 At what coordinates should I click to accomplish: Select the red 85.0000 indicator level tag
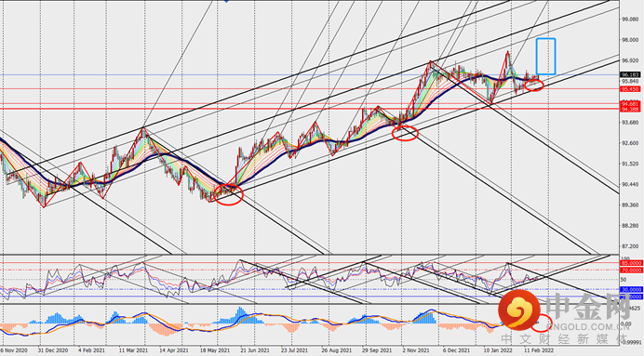pos(631,263)
